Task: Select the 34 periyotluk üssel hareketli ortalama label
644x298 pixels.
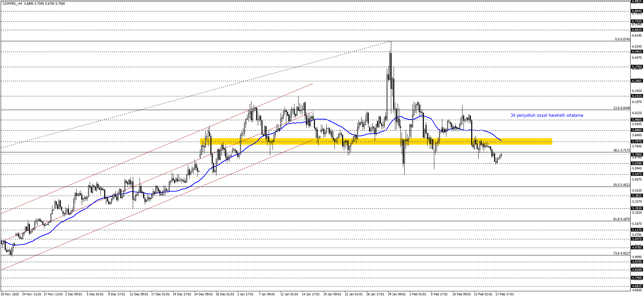Action: [547, 115]
